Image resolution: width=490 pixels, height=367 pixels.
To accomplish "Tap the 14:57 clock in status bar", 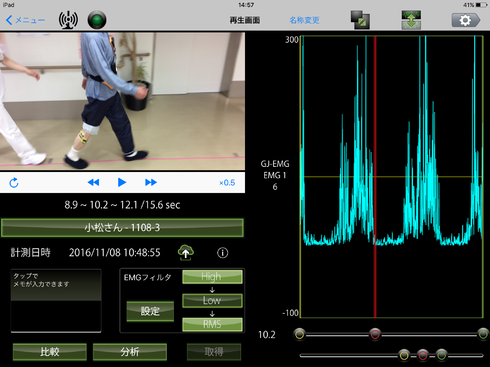I will pyautogui.click(x=246, y=5).
